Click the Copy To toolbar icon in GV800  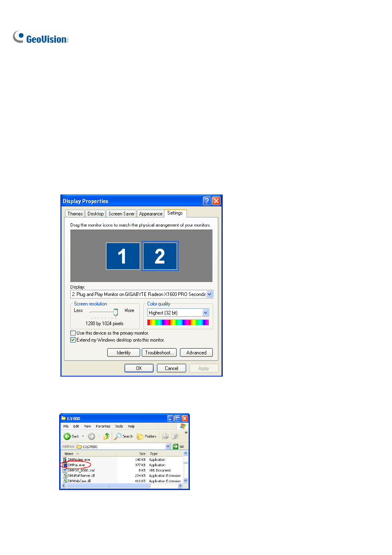point(175,436)
